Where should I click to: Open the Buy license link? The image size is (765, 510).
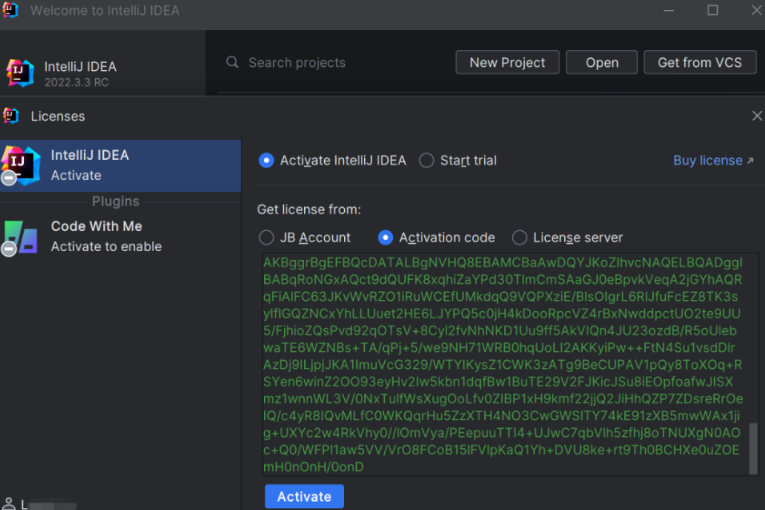713,160
